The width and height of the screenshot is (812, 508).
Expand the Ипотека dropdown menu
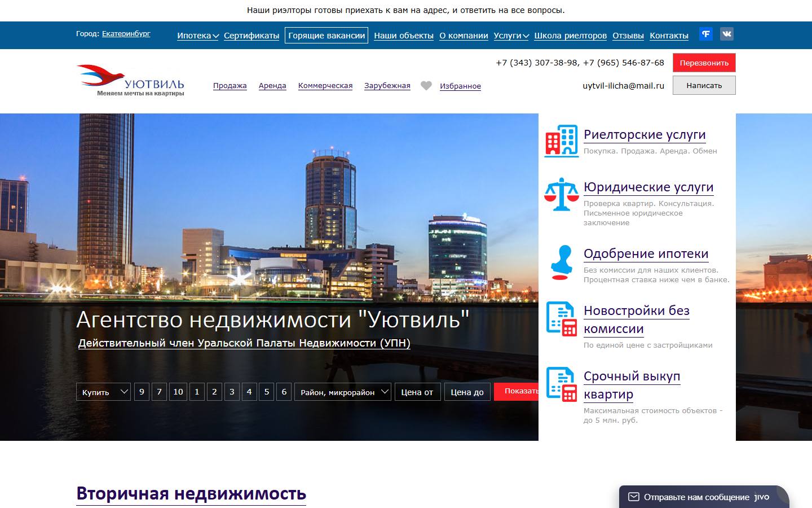(x=198, y=36)
